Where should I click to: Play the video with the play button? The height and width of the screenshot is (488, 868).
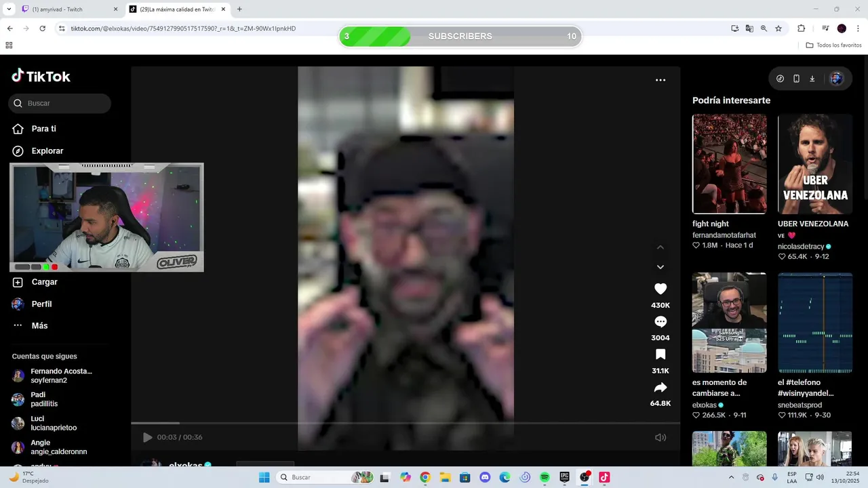[147, 437]
